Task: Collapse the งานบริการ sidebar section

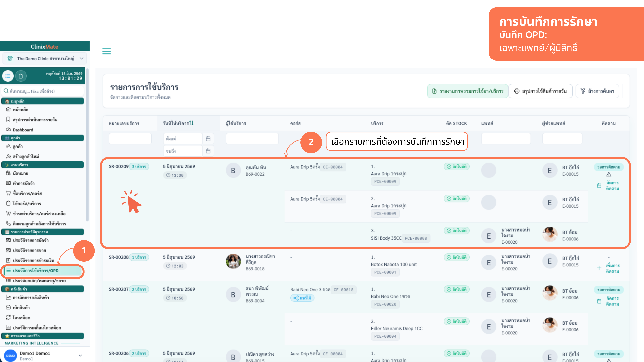Action: pos(43,165)
